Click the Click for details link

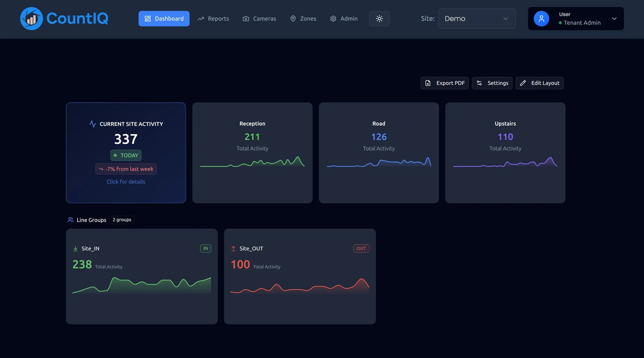[x=126, y=182]
